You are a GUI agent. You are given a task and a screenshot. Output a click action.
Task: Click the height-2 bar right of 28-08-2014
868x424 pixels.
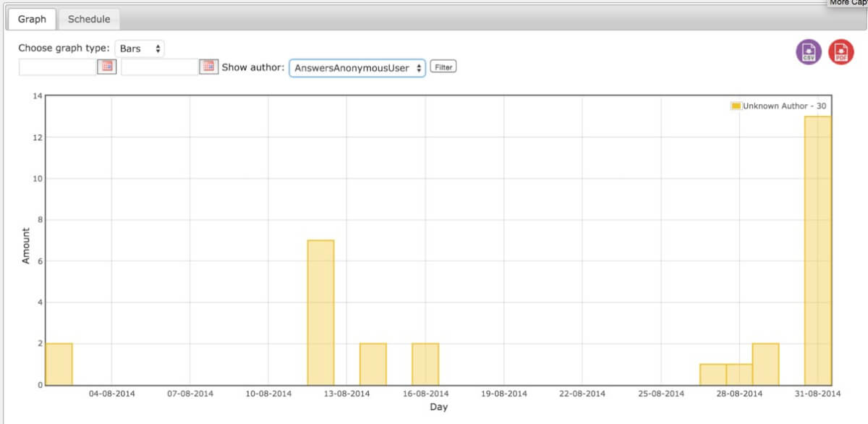tap(765, 364)
